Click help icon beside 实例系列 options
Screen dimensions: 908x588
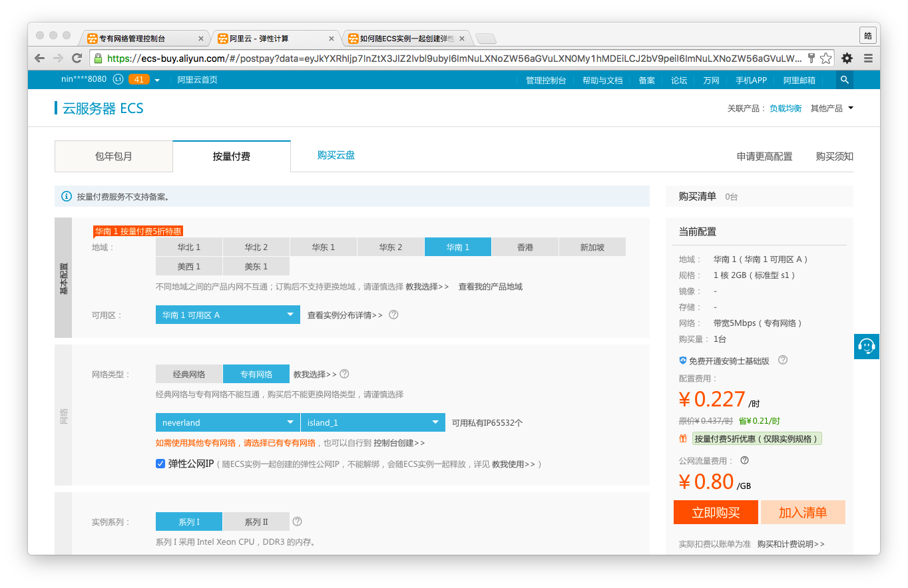[x=298, y=521]
